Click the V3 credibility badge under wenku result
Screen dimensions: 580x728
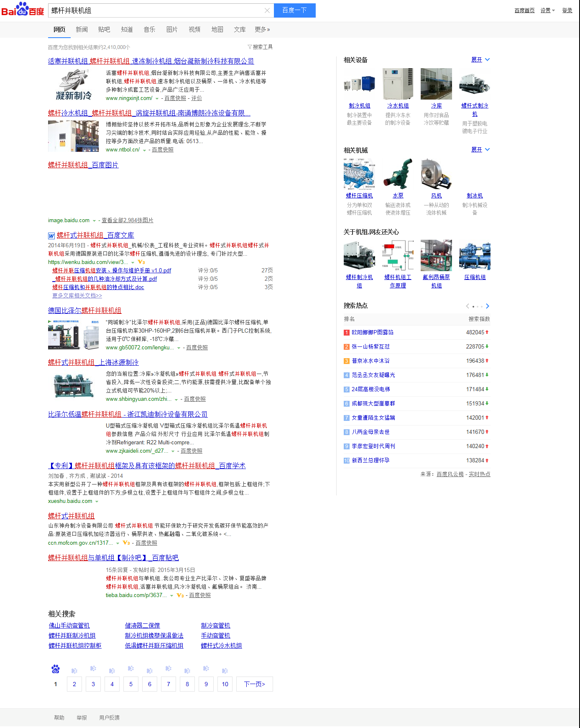pyautogui.click(x=141, y=262)
